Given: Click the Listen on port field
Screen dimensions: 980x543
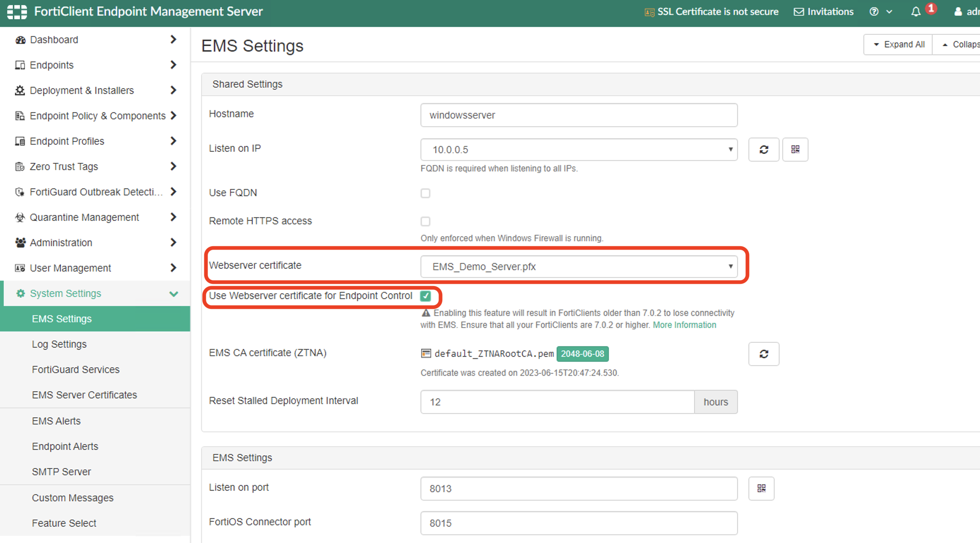Looking at the screenshot, I should (579, 489).
